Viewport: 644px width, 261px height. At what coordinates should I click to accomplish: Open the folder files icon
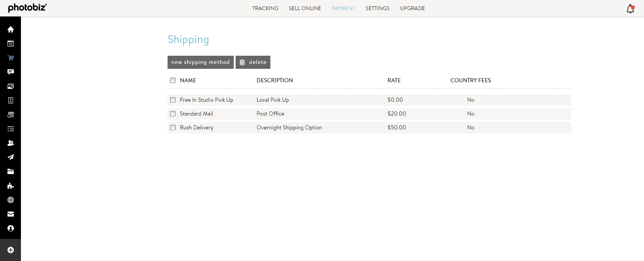tap(10, 171)
